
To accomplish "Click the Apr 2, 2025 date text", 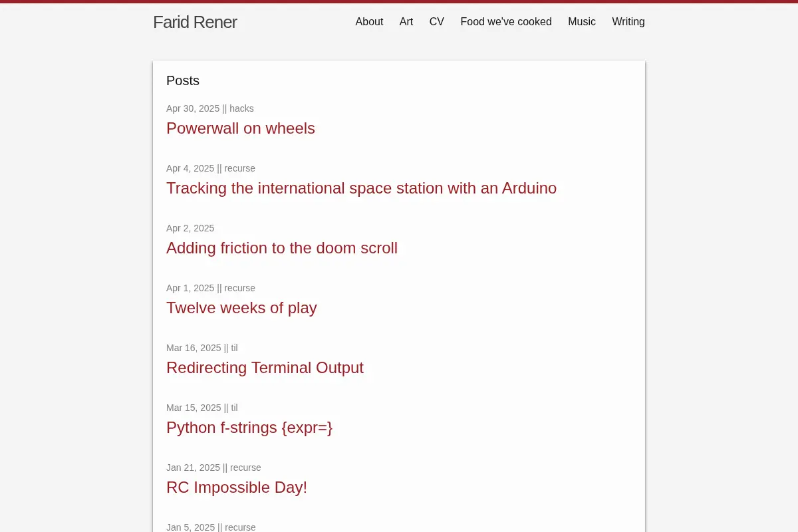I will [x=190, y=228].
